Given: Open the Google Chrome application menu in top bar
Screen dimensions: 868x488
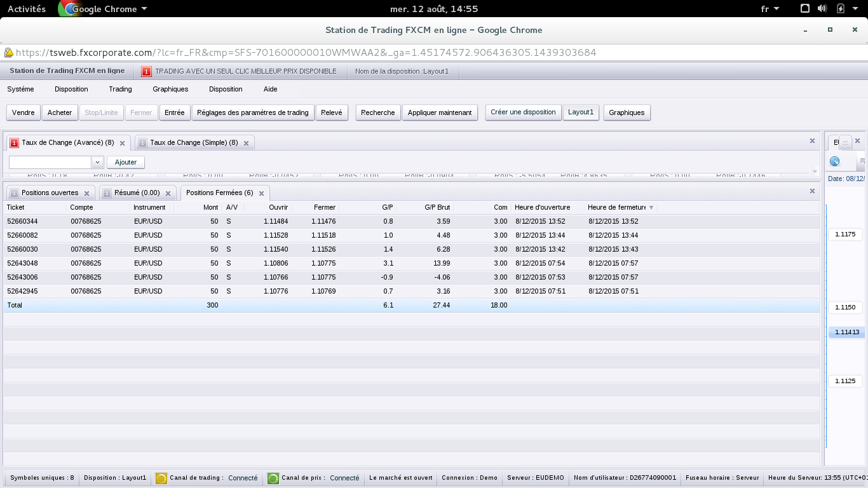Looking at the screenshot, I should (102, 9).
